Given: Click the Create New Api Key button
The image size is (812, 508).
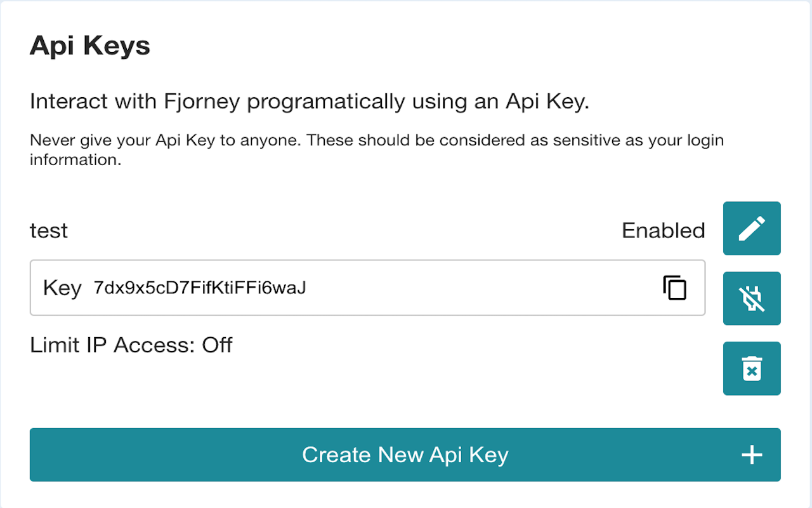Looking at the screenshot, I should pyautogui.click(x=405, y=455).
